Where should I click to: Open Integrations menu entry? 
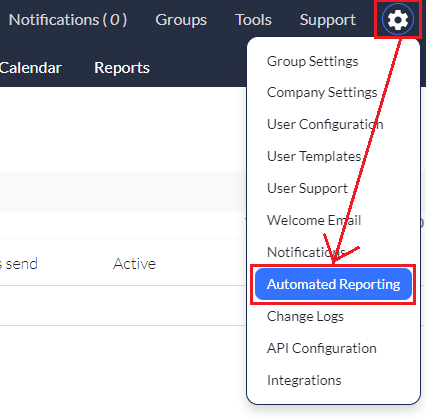[x=304, y=380]
